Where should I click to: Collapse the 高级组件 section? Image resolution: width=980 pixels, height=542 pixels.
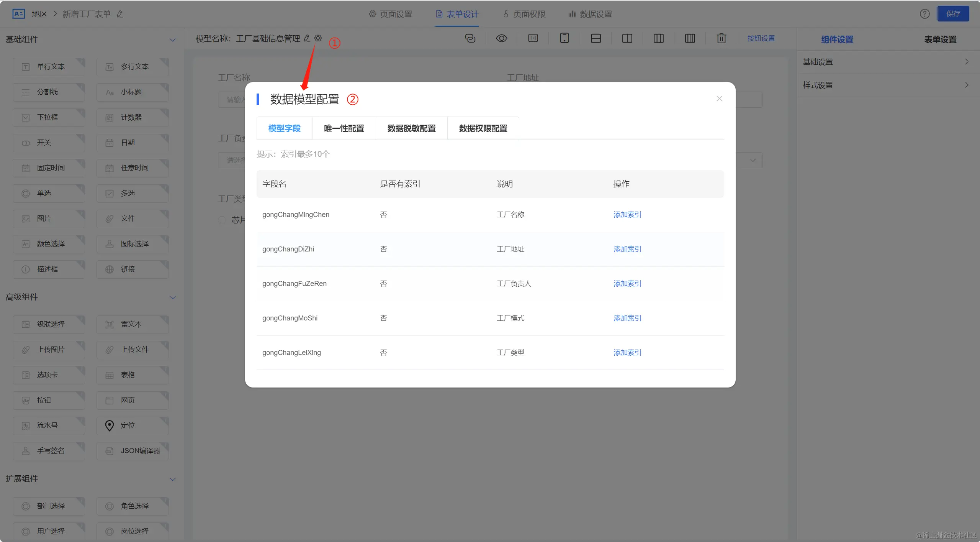[x=173, y=297]
